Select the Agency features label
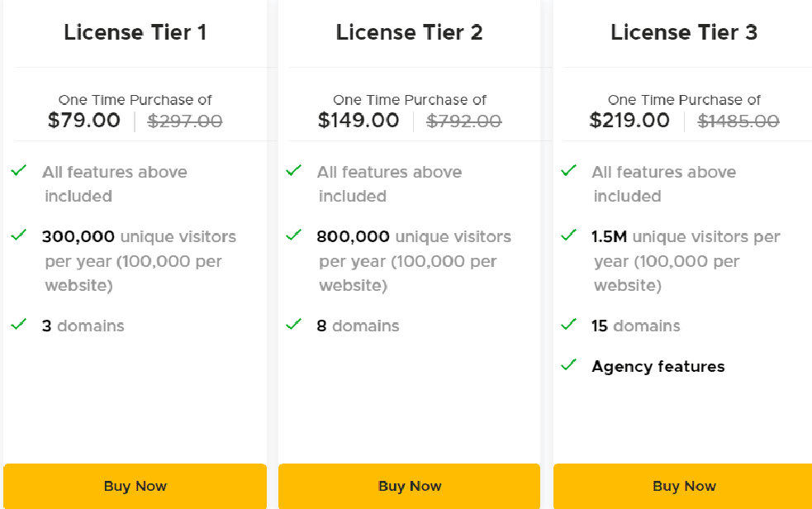 point(658,366)
